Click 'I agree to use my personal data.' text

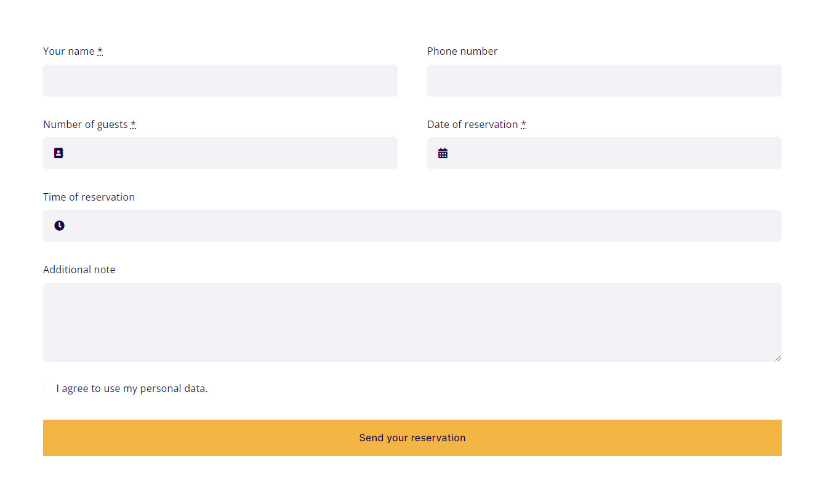132,389
